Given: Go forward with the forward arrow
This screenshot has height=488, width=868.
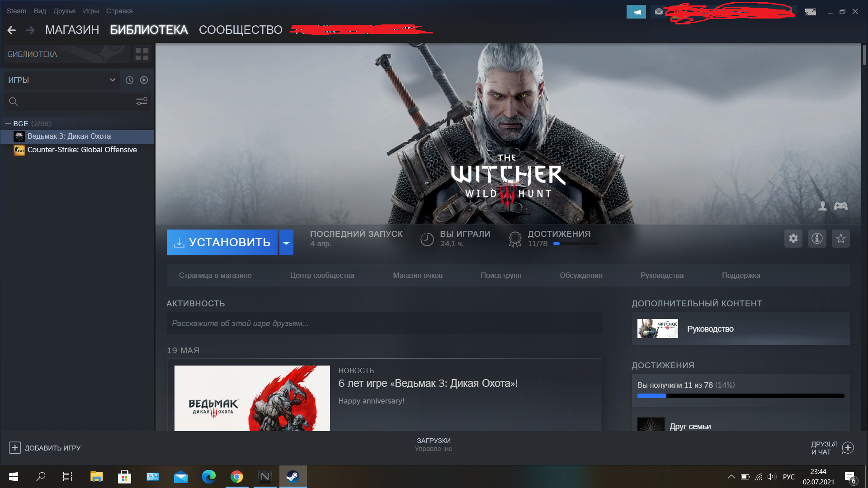Looking at the screenshot, I should click(30, 30).
